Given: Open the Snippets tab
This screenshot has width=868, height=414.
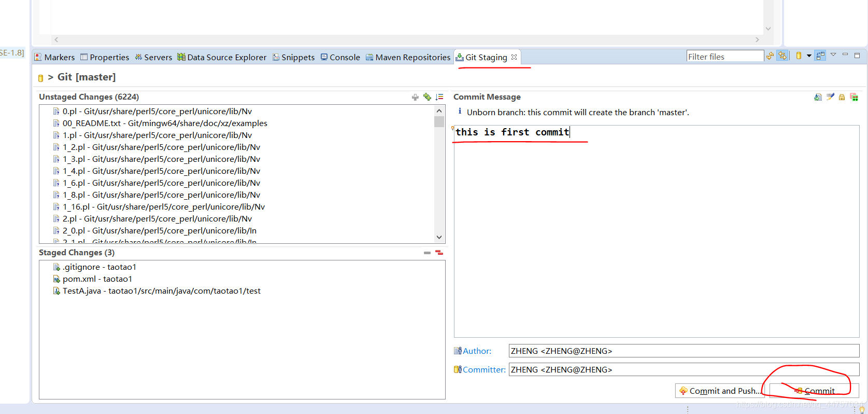Looking at the screenshot, I should [x=294, y=57].
